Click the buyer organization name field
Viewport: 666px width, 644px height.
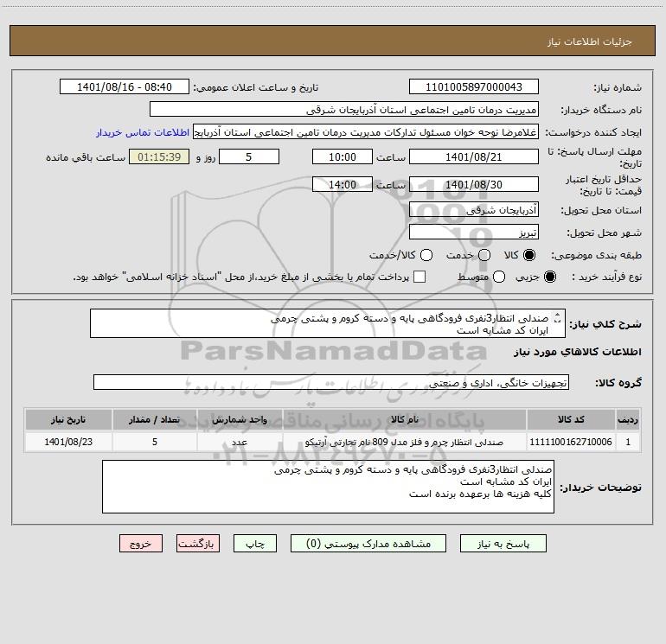pyautogui.click(x=344, y=110)
